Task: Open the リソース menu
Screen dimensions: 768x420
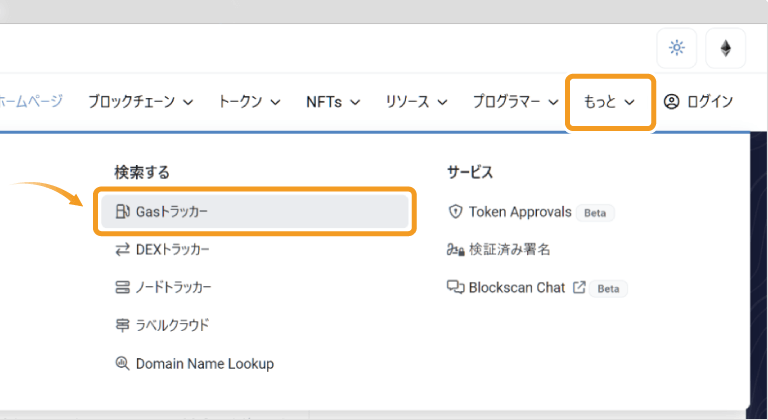Action: coord(416,101)
